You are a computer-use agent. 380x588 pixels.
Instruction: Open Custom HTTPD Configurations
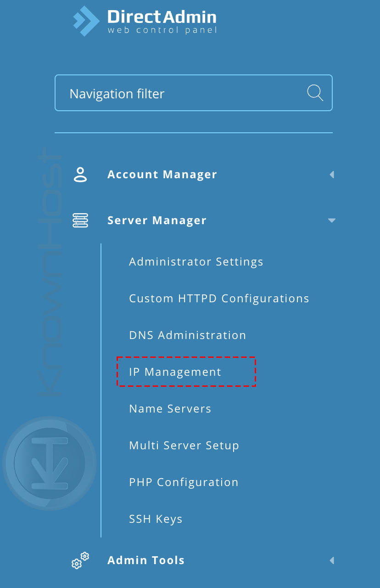(x=219, y=298)
